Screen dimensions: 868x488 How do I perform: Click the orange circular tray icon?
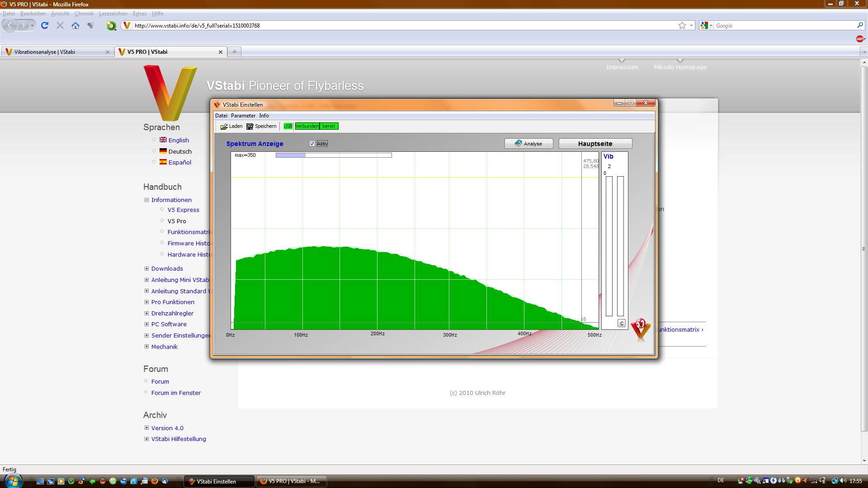click(x=798, y=481)
